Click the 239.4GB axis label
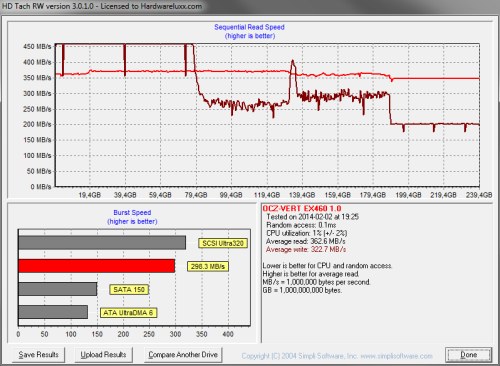 click(479, 195)
